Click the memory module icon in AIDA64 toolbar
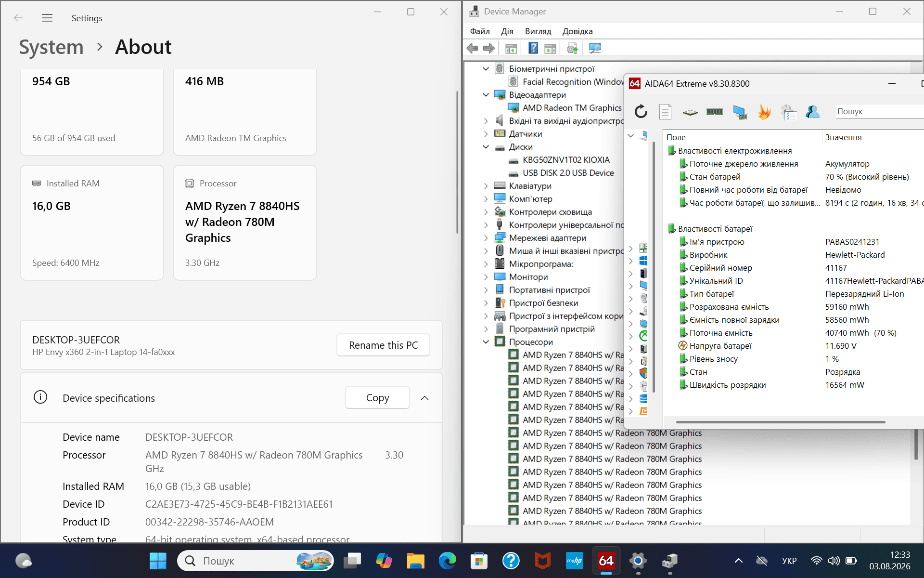Screen dimensions: 924x578 point(715,112)
